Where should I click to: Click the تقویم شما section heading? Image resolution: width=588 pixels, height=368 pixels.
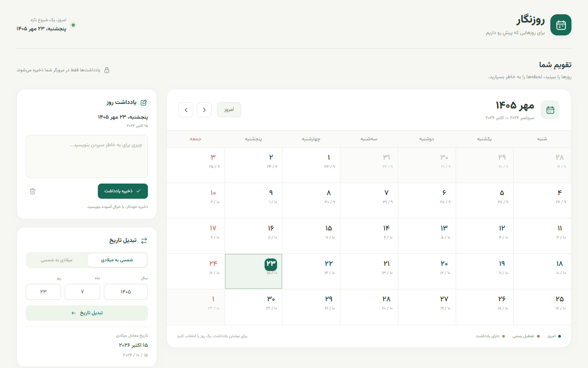pyautogui.click(x=555, y=65)
